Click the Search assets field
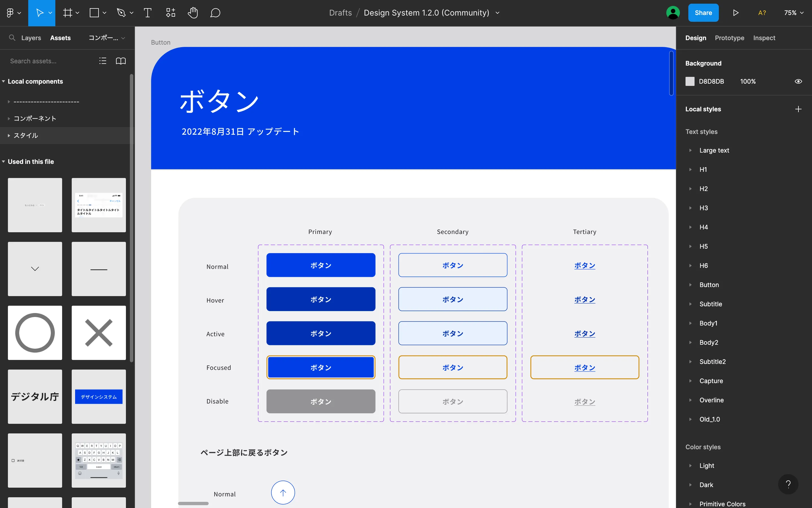 click(47, 61)
